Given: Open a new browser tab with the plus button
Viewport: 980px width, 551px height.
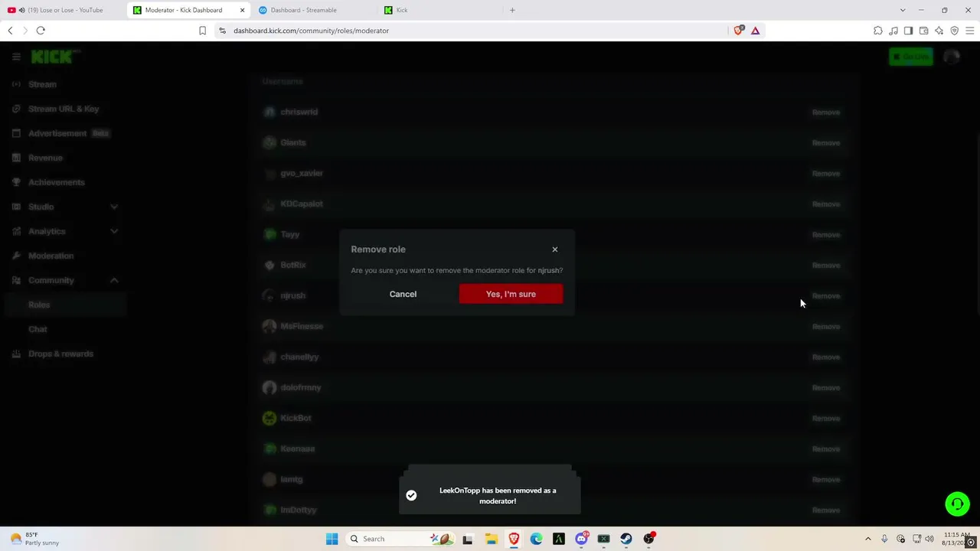Looking at the screenshot, I should [512, 10].
